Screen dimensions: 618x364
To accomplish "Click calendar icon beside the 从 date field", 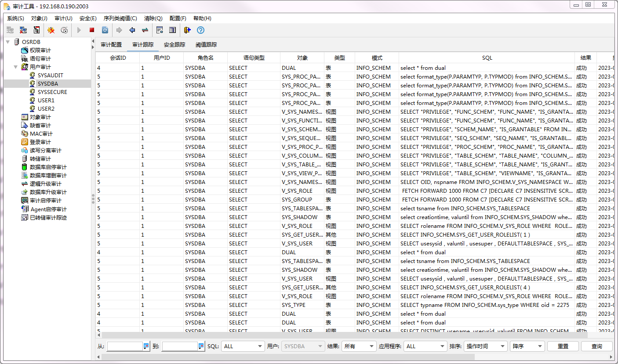I will [x=146, y=346].
